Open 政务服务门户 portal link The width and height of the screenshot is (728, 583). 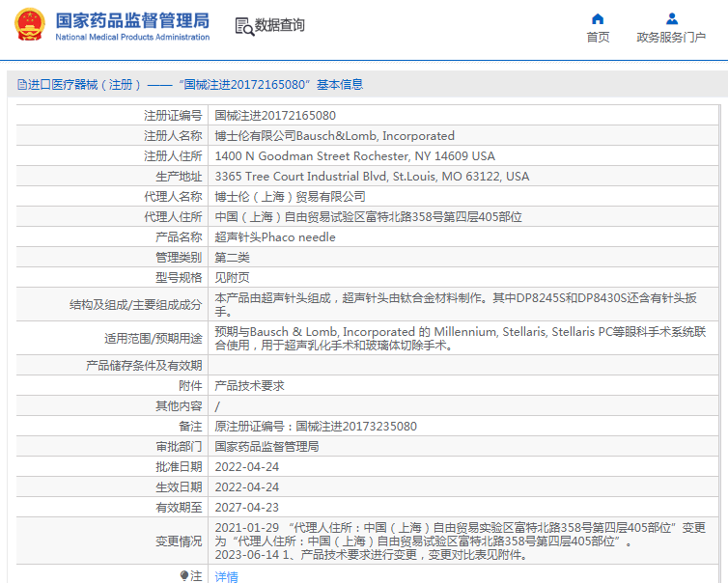(671, 37)
